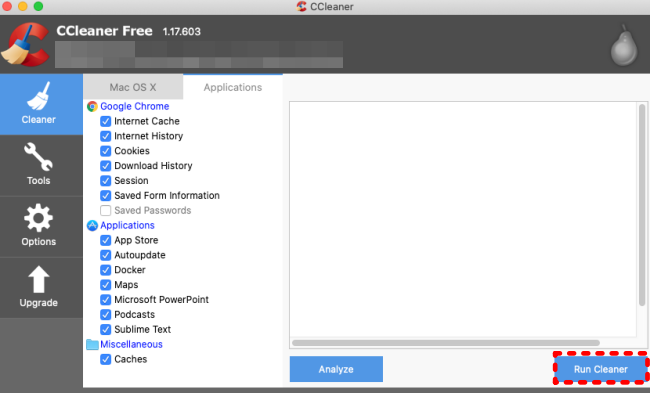
Task: Uncheck the Sublime Text checkbox
Action: coord(106,330)
